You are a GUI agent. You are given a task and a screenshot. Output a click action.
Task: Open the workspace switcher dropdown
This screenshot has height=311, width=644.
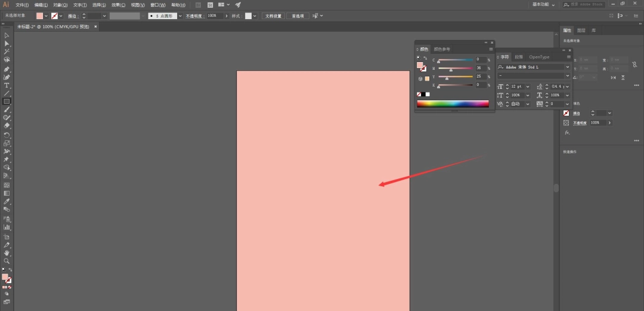click(x=544, y=5)
